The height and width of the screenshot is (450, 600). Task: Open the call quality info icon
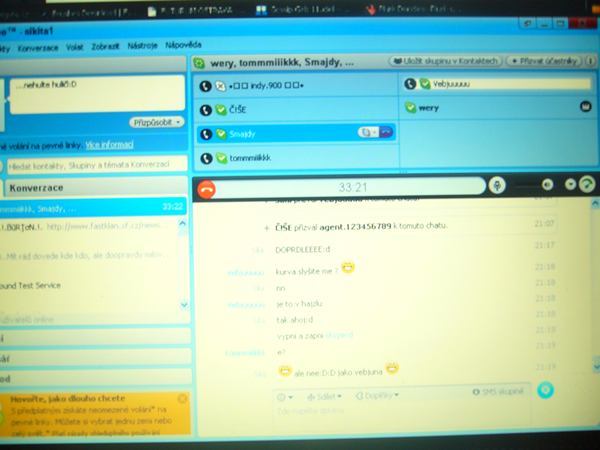pyautogui.click(x=587, y=184)
